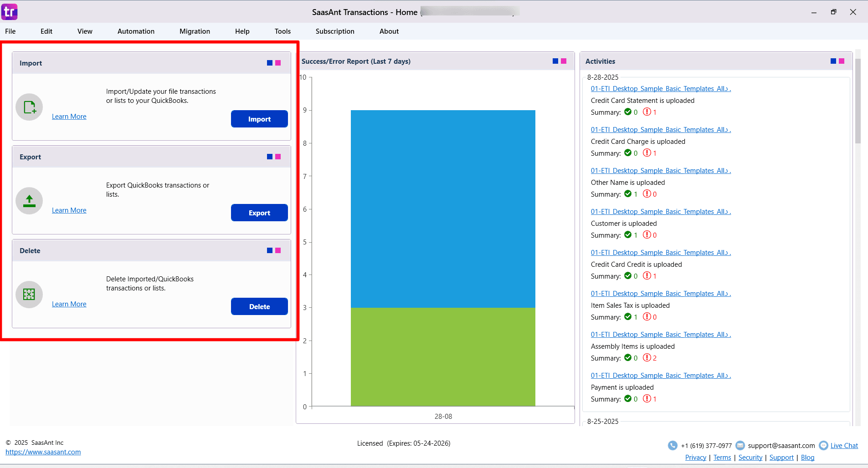Click the blue square in Import panel header
The image size is (868, 468).
pos(270,63)
